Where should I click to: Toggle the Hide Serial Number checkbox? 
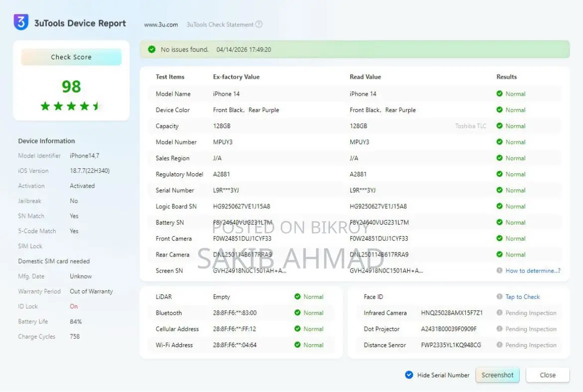pyautogui.click(x=409, y=375)
